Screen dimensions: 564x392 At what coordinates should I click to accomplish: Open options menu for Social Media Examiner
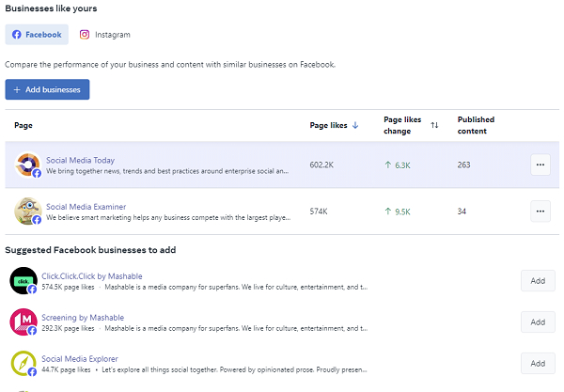point(540,212)
